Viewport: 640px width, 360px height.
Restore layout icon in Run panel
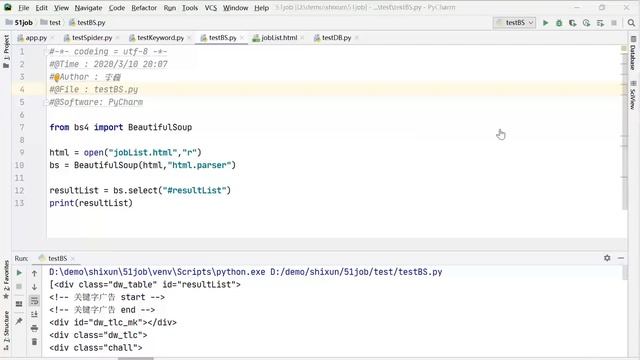[19, 304]
